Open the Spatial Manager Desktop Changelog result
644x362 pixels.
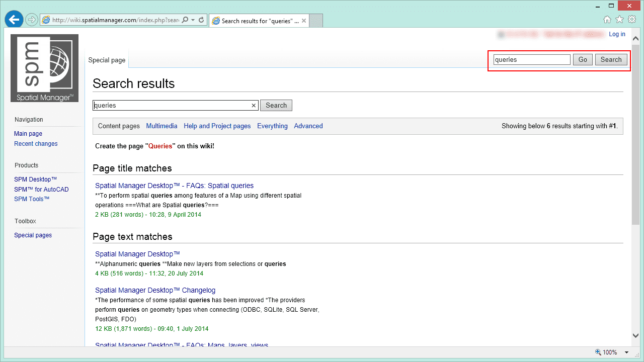pos(155,290)
